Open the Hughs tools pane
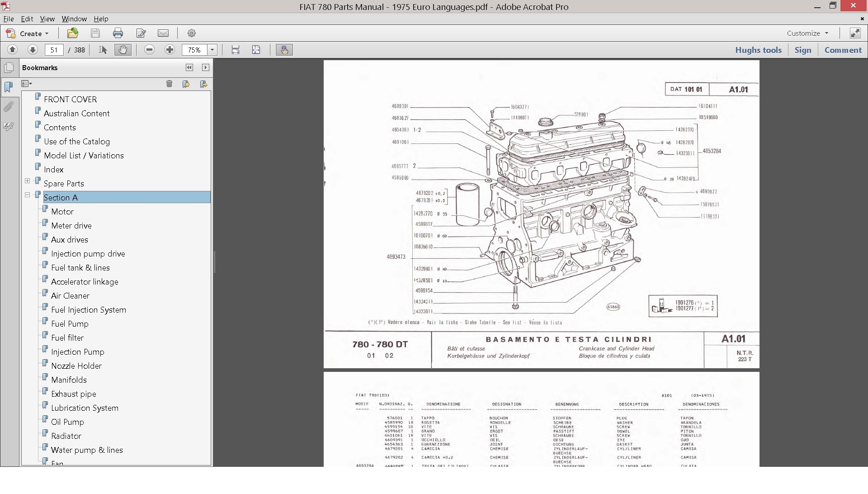 point(758,50)
